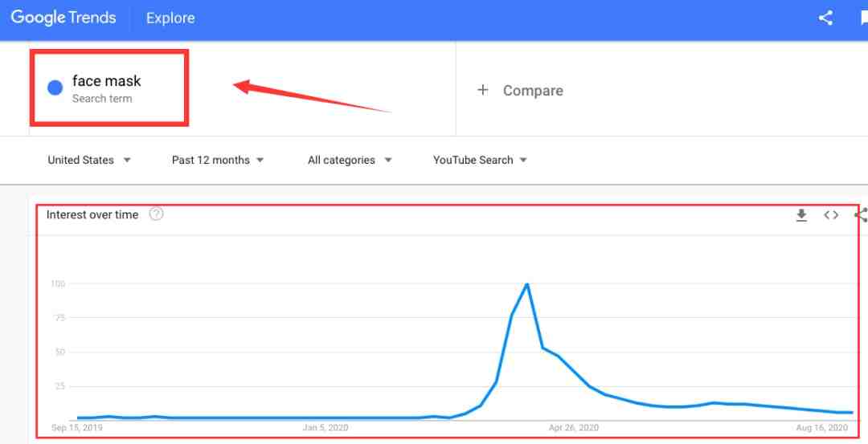Click the share icon in the header

click(825, 18)
